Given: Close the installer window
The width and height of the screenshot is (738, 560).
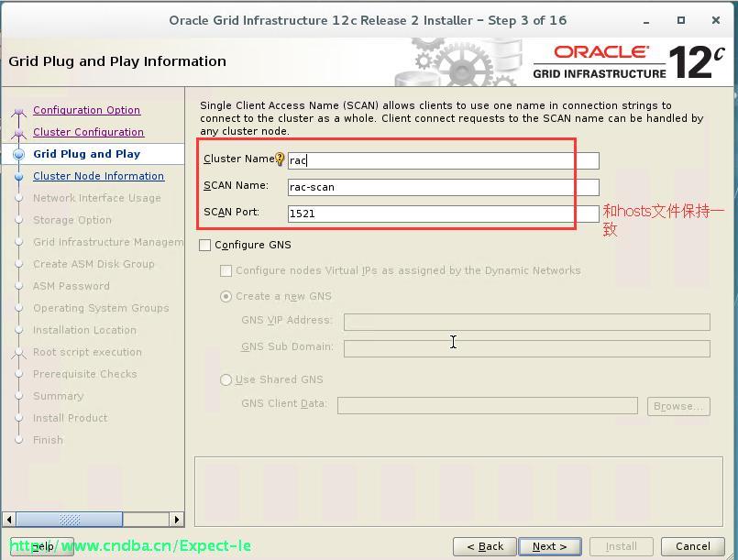Looking at the screenshot, I should [716, 20].
